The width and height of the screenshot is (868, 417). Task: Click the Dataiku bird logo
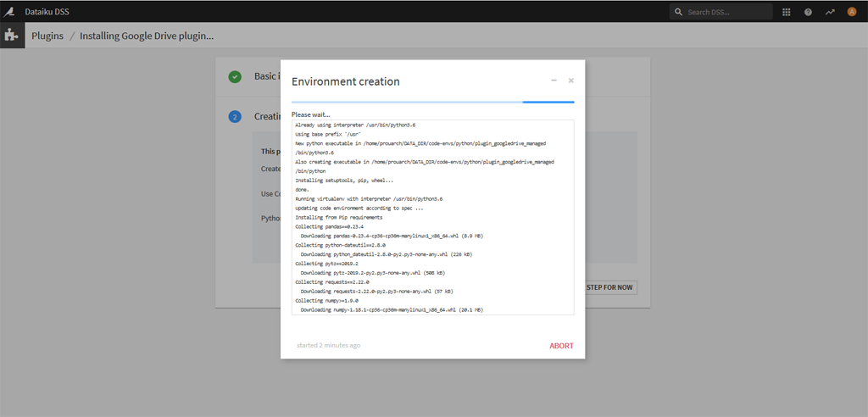coord(9,12)
